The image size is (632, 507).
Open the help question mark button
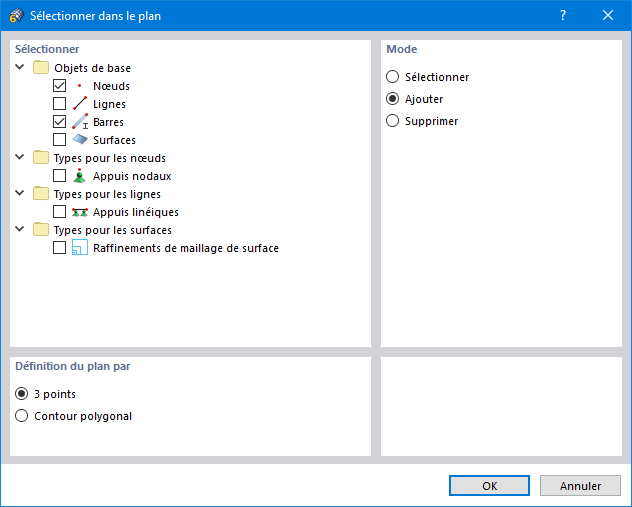pyautogui.click(x=563, y=16)
